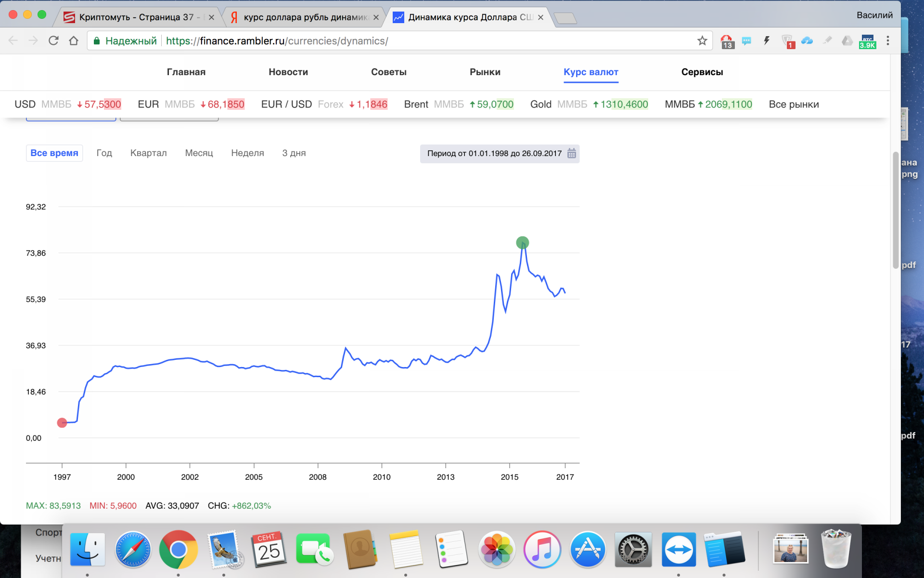924x578 pixels.
Task: Click the USD ММВБ 57,5300 quote link
Action: (68, 105)
